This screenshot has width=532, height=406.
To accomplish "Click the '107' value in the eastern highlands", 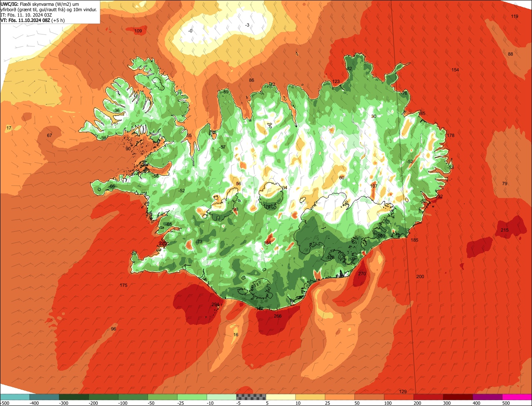I will click(x=374, y=186).
